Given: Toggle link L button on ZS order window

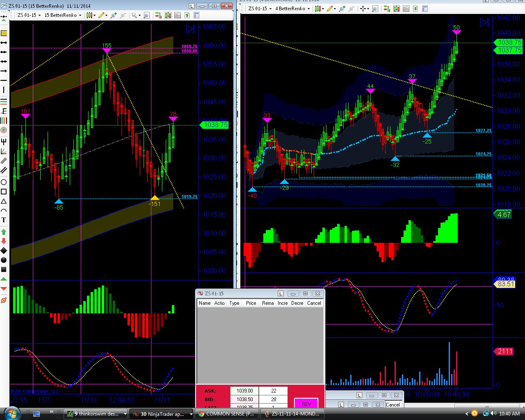Looking at the screenshot, I should point(281,293).
